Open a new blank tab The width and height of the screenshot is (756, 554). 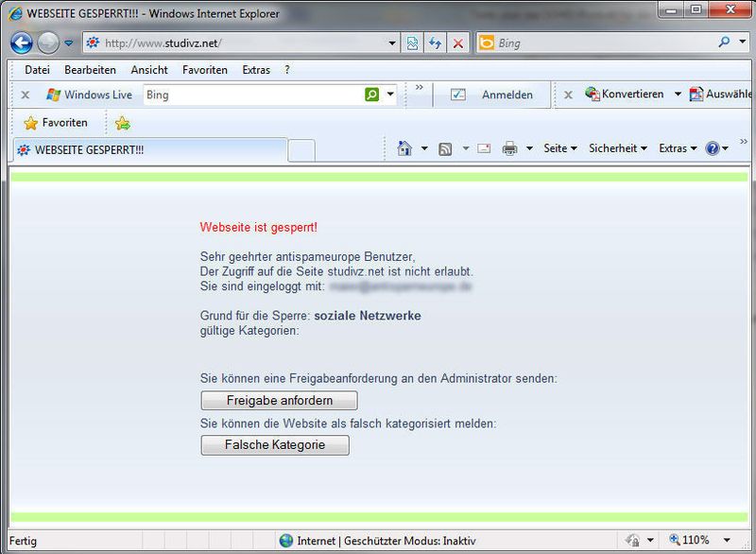coord(301,150)
